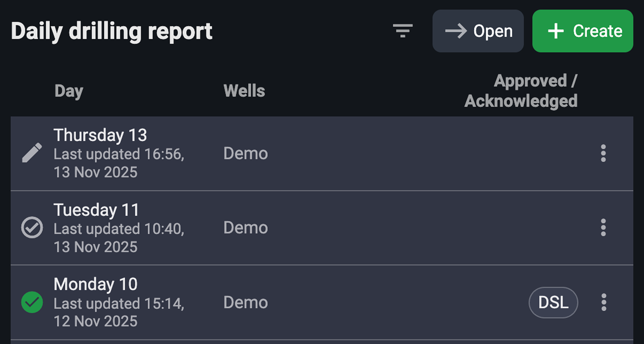
Task: Select the Thursday 13 report title
Action: [x=100, y=135]
